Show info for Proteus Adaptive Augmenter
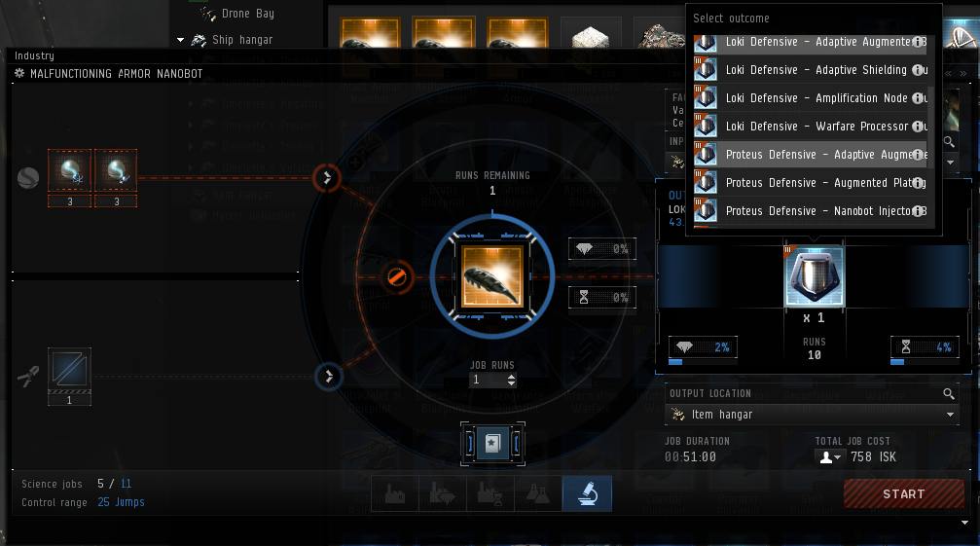980x546 pixels. 918,155
